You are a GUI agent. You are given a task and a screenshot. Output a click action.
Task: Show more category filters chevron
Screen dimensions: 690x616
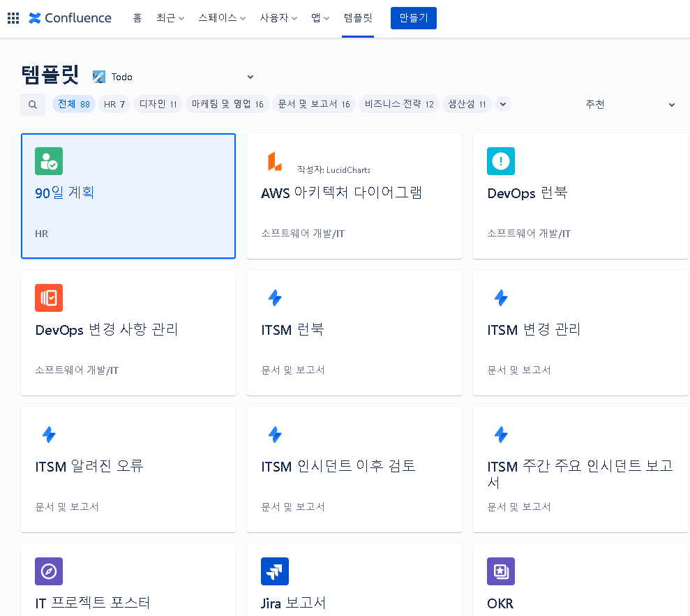tap(503, 104)
